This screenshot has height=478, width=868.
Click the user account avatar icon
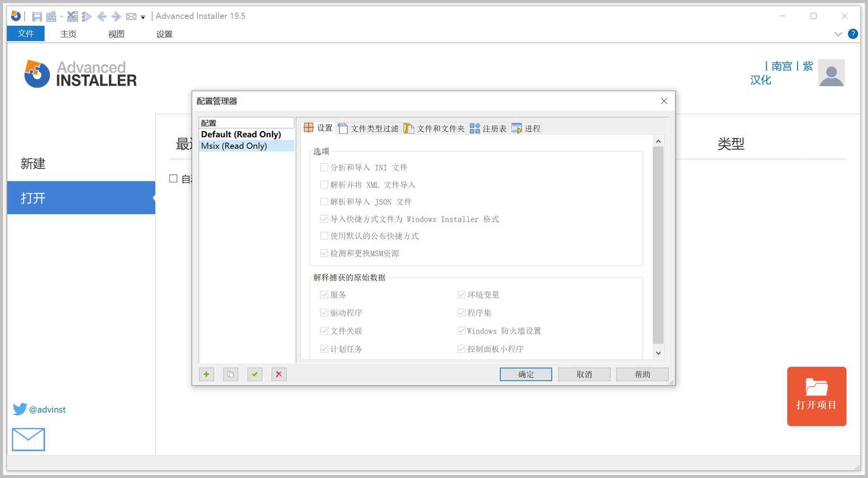pyautogui.click(x=831, y=73)
